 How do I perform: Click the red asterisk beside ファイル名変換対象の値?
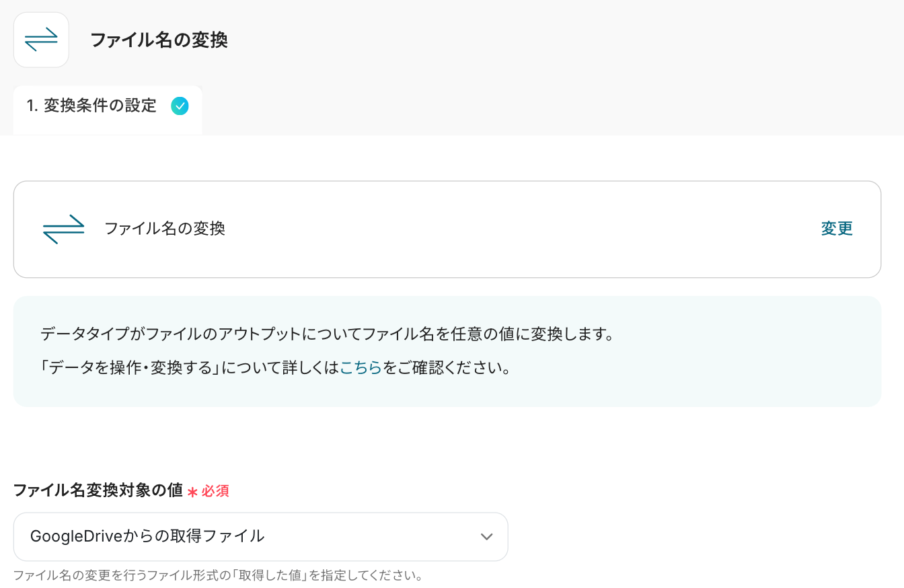point(192,492)
